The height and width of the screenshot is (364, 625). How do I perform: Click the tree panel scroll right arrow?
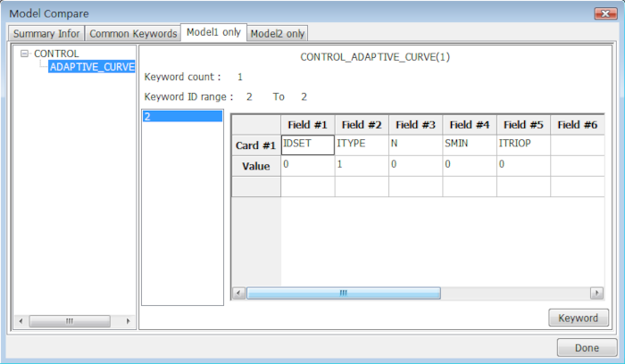coord(128,321)
